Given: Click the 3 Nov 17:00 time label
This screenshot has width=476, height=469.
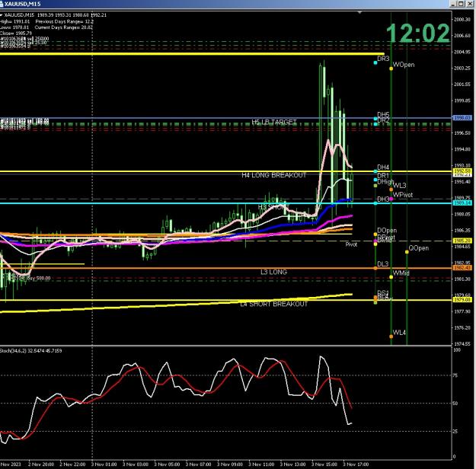Looking at the screenshot, I should click(x=356, y=464).
